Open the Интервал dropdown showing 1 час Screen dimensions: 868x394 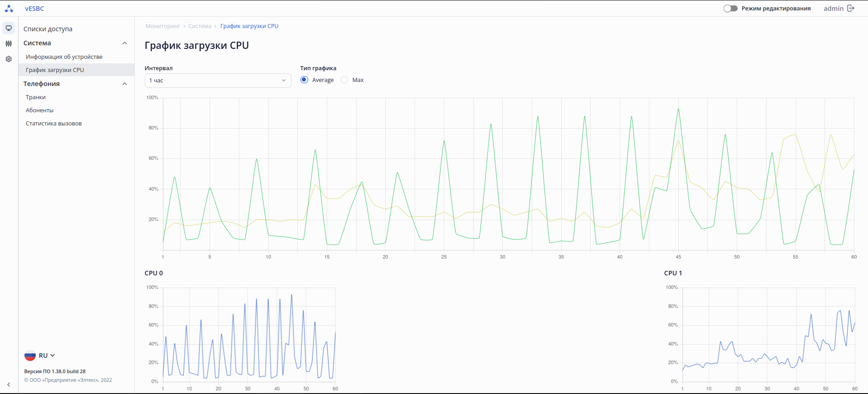point(218,81)
